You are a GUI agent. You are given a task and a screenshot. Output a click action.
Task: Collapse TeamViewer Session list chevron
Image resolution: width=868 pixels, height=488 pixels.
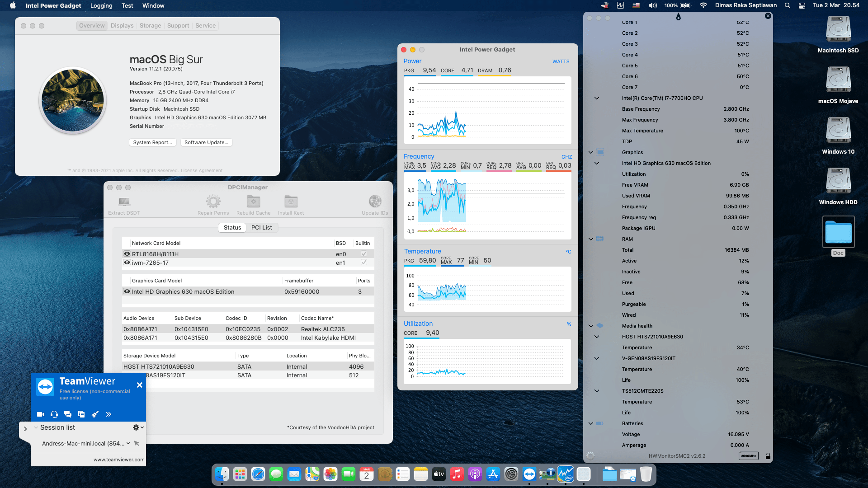tap(36, 427)
